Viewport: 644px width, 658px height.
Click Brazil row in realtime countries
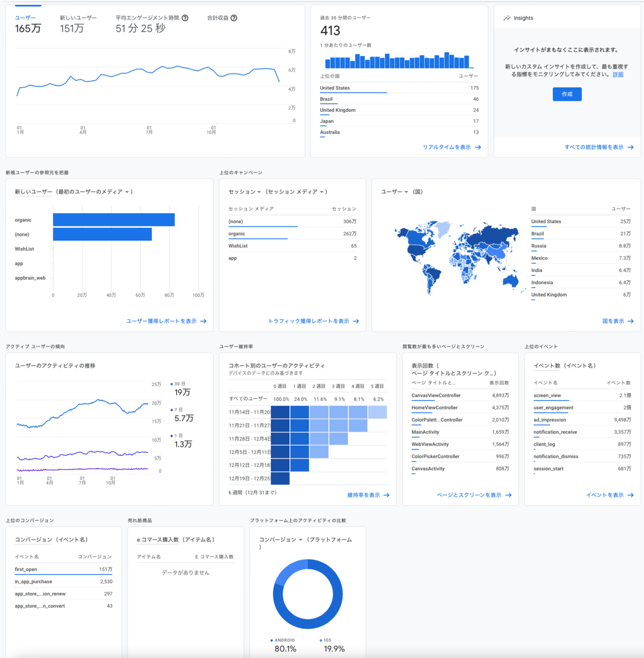pyautogui.click(x=399, y=99)
